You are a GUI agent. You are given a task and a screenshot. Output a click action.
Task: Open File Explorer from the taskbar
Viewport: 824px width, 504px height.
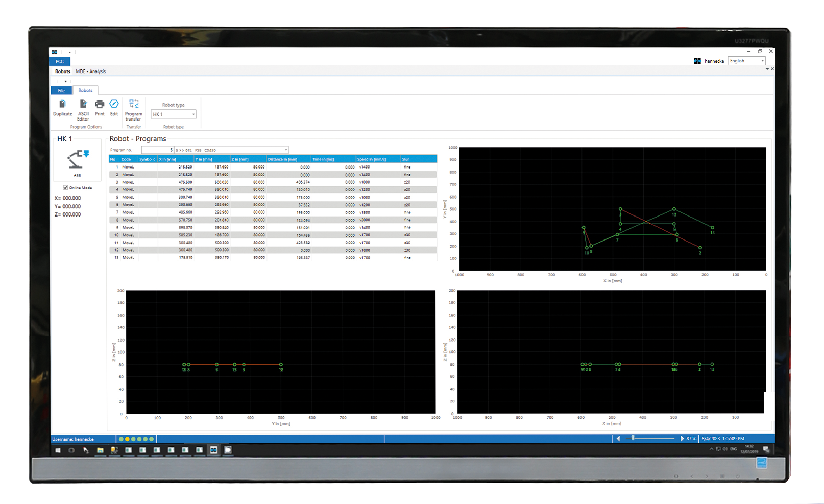coord(100,450)
